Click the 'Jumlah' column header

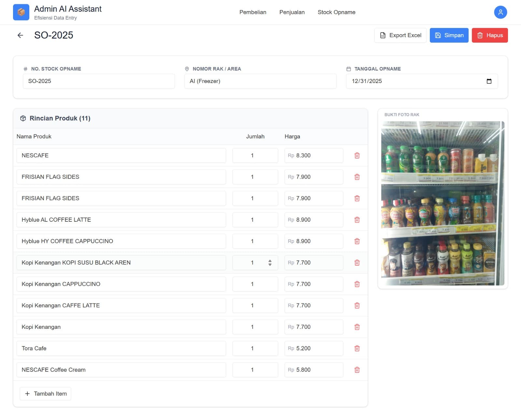pos(255,137)
